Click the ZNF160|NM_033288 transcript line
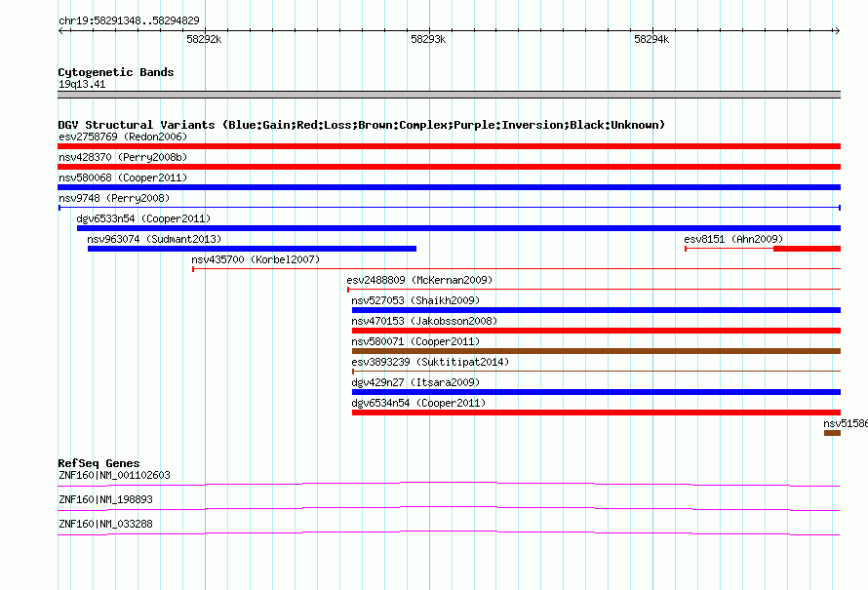Image resolution: width=868 pixels, height=590 pixels. pos(449,533)
